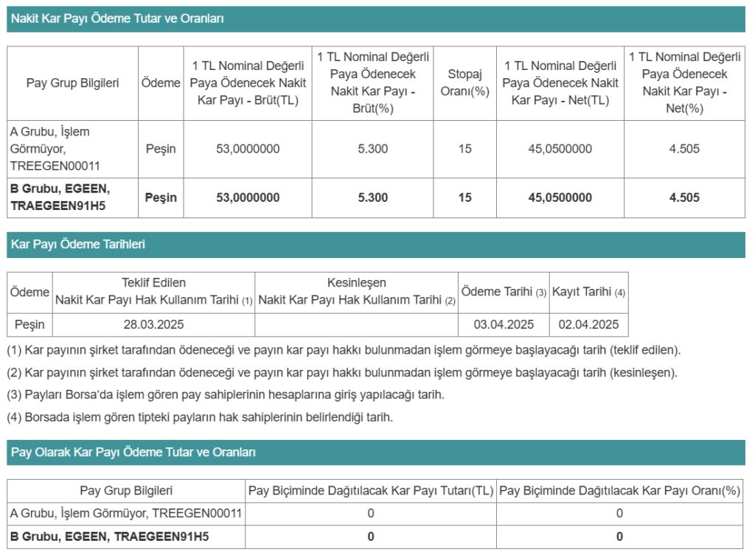Image resolution: width=755 pixels, height=560 pixels.
Task: Select A Grubu Tutarı(TL) value 0
Action: (371, 514)
